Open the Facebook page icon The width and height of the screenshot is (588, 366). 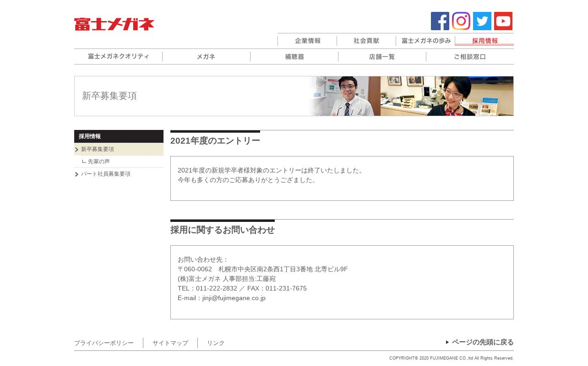point(440,21)
